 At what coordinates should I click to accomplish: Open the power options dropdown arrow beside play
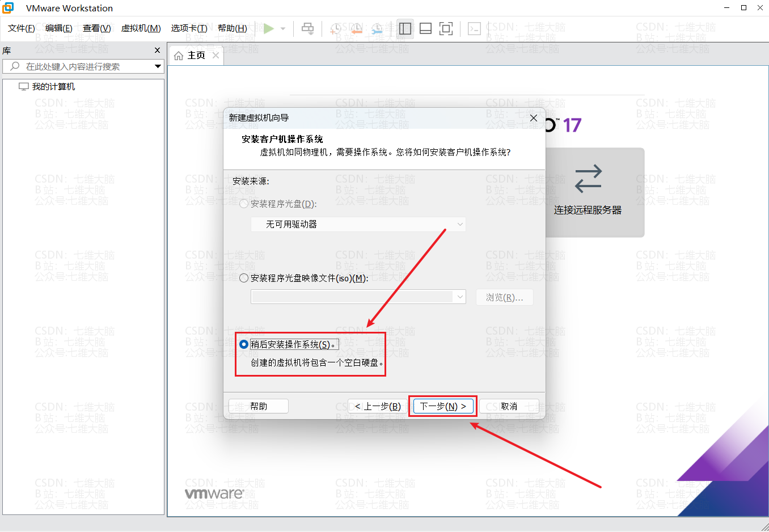(x=283, y=29)
